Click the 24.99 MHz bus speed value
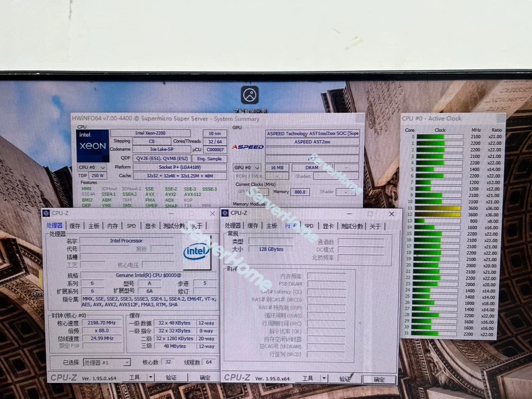Screen dimensions: 532x399 [102, 338]
